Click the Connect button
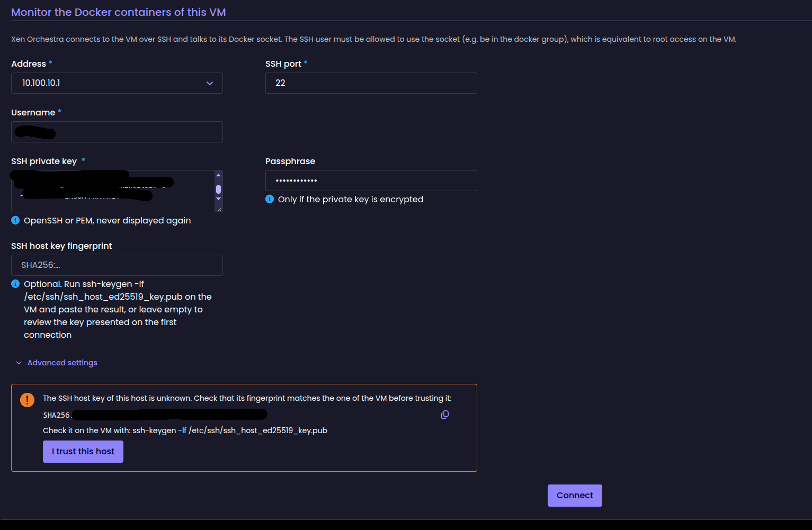Viewport: 812px width, 530px height. pos(575,496)
